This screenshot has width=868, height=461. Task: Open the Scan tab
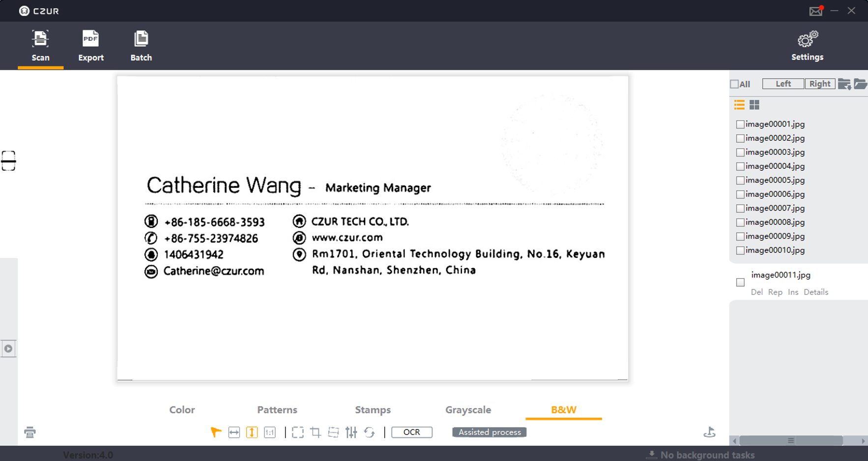(x=40, y=46)
